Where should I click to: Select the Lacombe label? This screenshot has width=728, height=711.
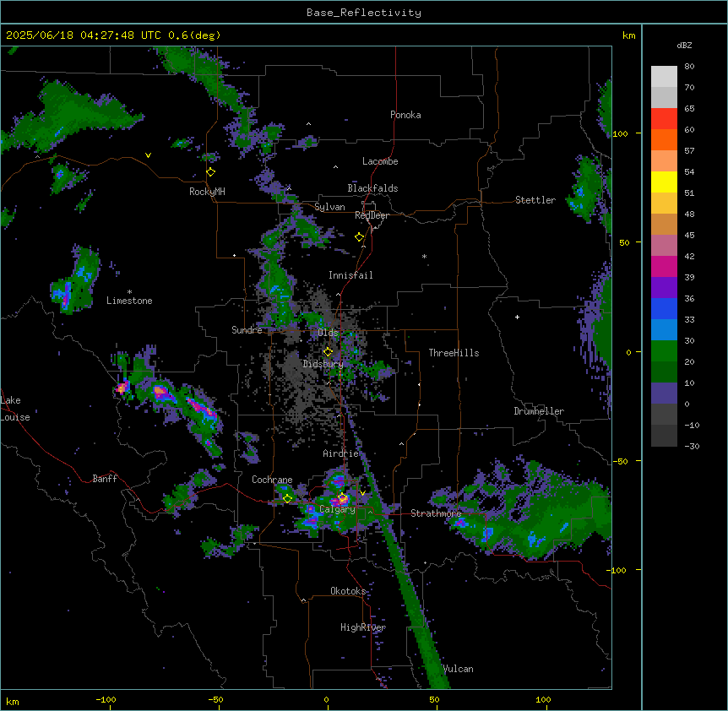pos(380,161)
